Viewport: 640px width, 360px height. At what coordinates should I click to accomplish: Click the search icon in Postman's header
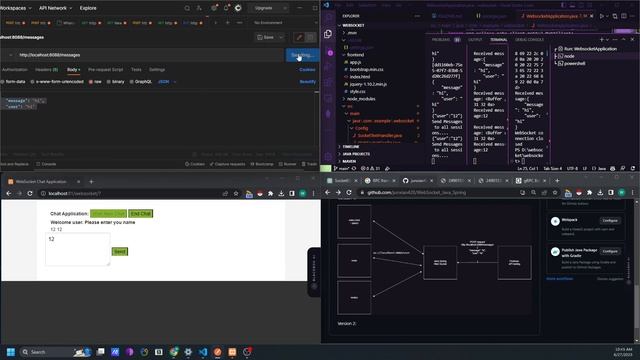(x=187, y=8)
